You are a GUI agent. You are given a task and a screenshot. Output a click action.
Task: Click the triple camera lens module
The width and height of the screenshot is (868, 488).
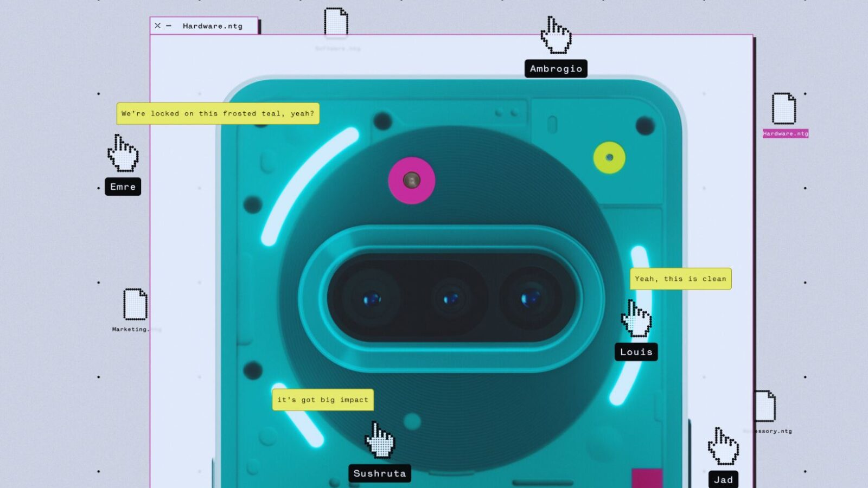[x=451, y=298]
